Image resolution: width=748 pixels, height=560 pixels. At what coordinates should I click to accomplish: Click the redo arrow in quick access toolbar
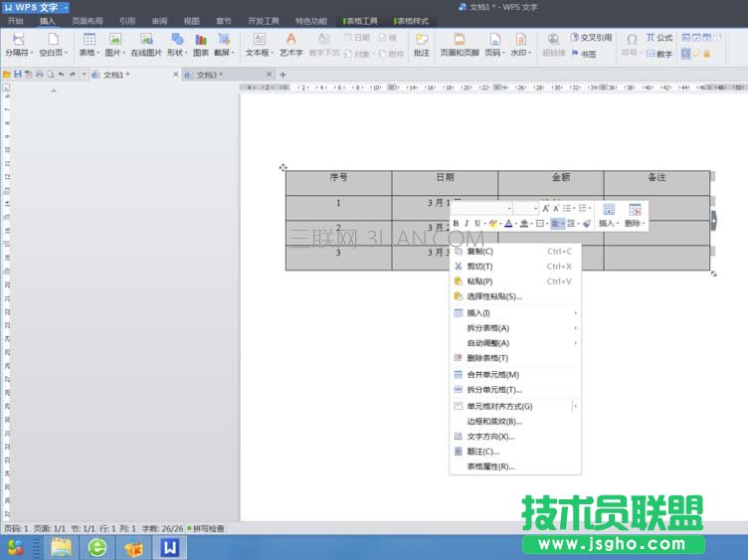pyautogui.click(x=72, y=75)
